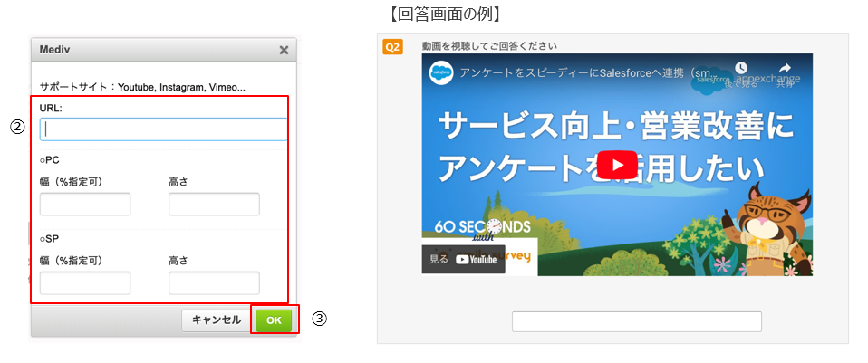Click the share (共有) arrow icon
Viewport: 868px width, 363px height.
(785, 68)
